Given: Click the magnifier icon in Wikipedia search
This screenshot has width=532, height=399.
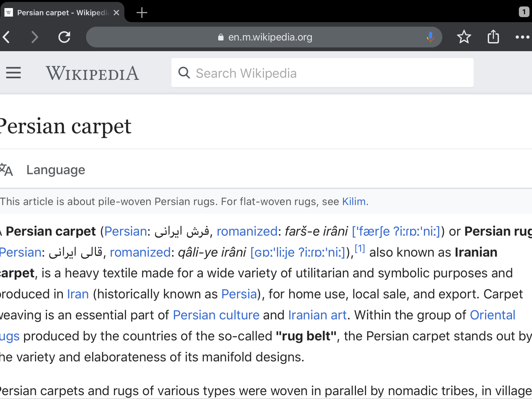Looking at the screenshot, I should [x=184, y=73].
